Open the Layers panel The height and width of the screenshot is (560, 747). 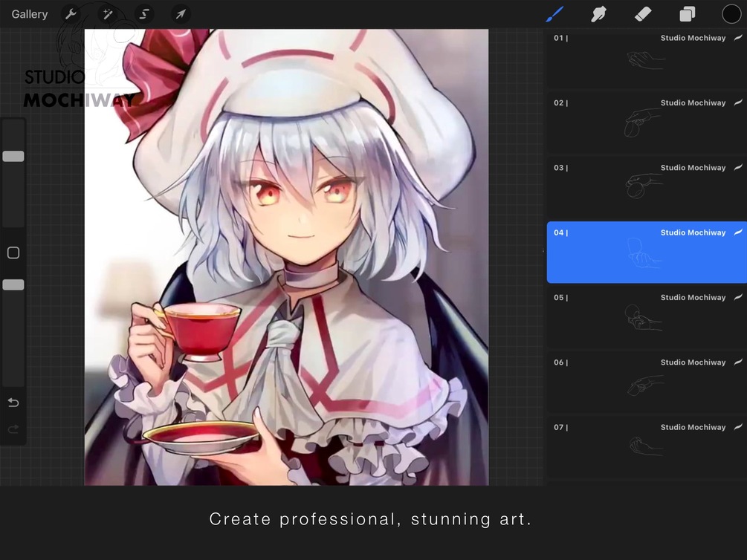687,14
